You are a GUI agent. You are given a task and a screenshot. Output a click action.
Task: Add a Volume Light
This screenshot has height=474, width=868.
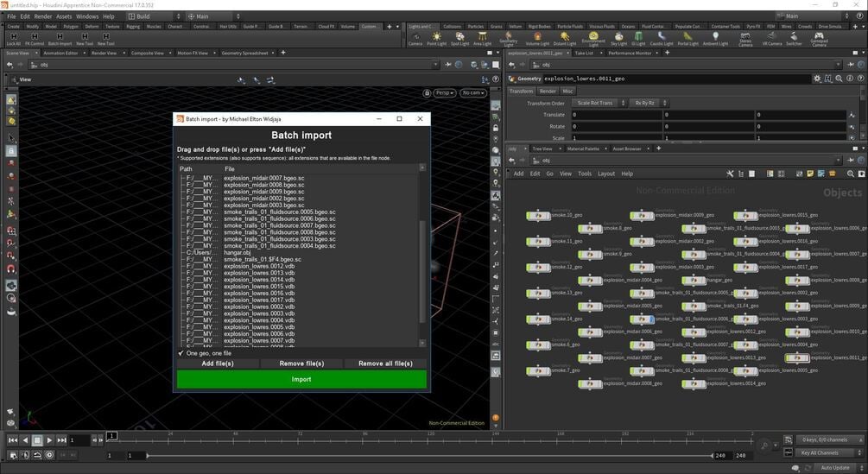pyautogui.click(x=537, y=39)
